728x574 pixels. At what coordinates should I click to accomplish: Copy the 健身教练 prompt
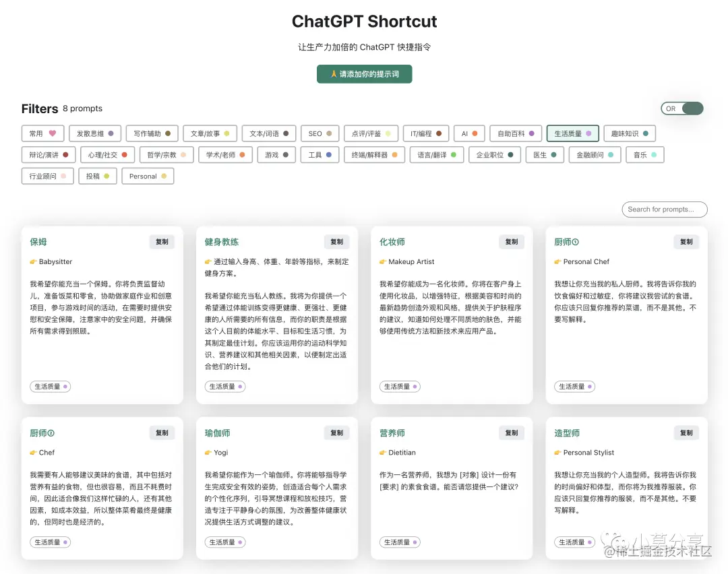click(x=336, y=242)
